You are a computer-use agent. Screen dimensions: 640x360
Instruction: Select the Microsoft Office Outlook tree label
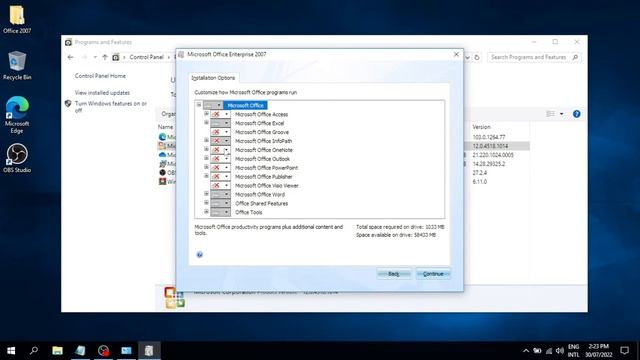pos(262,159)
